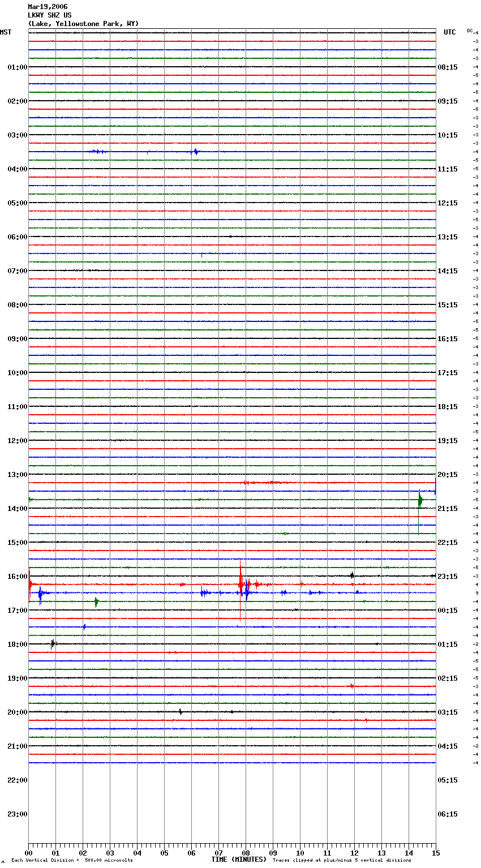Select the 21:00 MST time label

(17, 746)
